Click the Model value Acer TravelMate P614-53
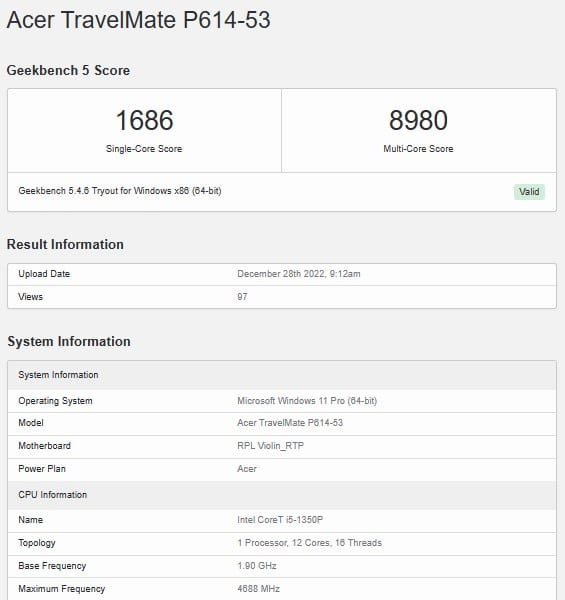Screen dimensions: 565x600 tap(290, 423)
